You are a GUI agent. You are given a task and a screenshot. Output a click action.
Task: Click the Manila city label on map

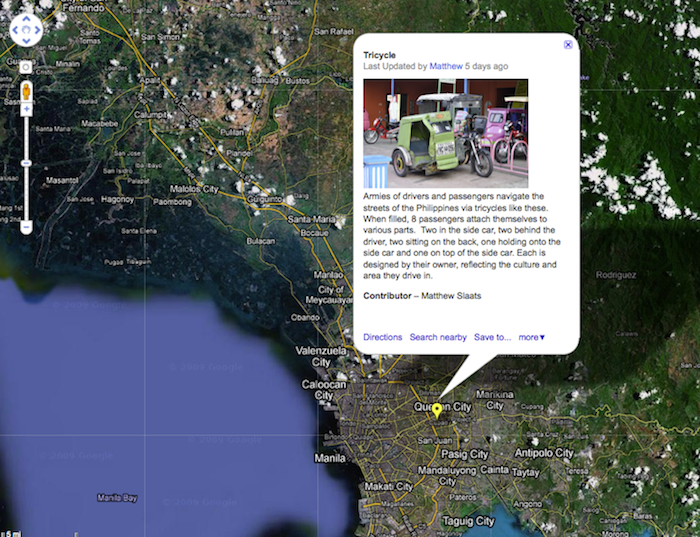[330, 458]
